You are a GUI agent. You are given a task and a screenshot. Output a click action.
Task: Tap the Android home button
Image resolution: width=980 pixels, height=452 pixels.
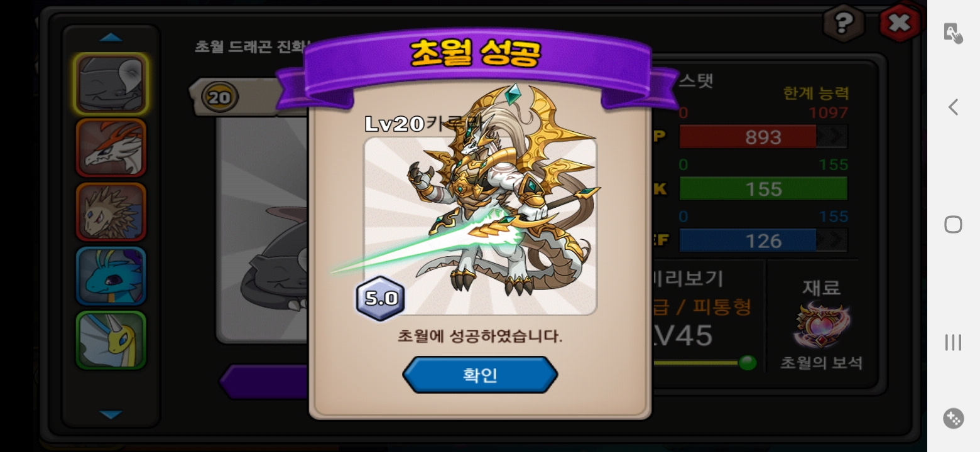pos(953,224)
